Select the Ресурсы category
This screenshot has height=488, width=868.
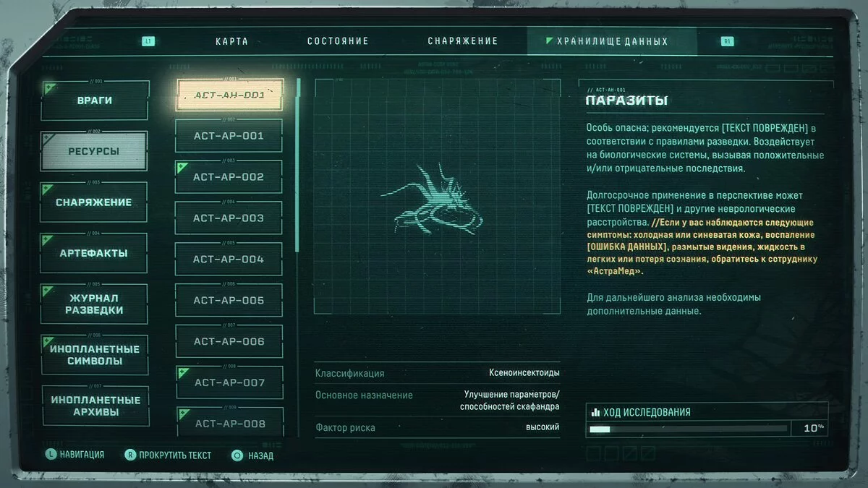[x=94, y=151]
